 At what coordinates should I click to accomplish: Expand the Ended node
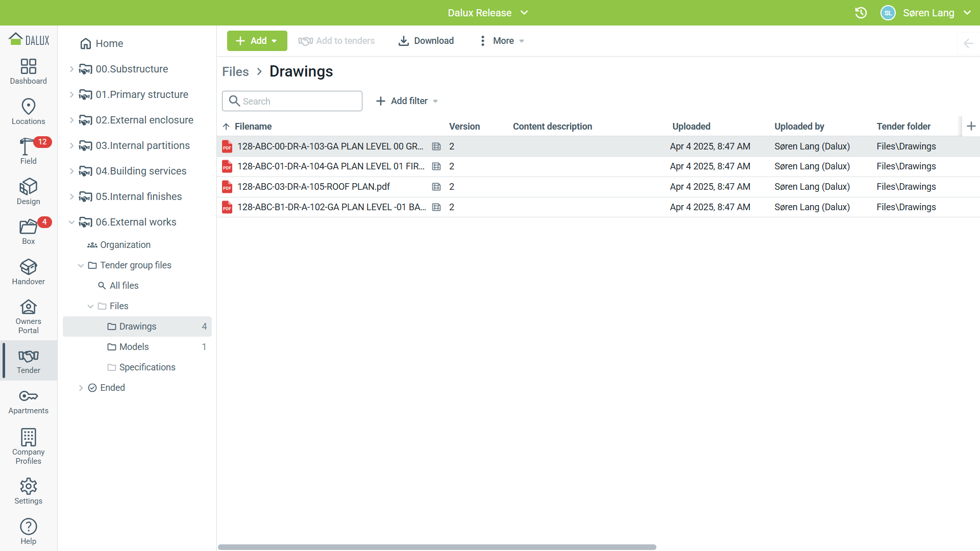81,388
